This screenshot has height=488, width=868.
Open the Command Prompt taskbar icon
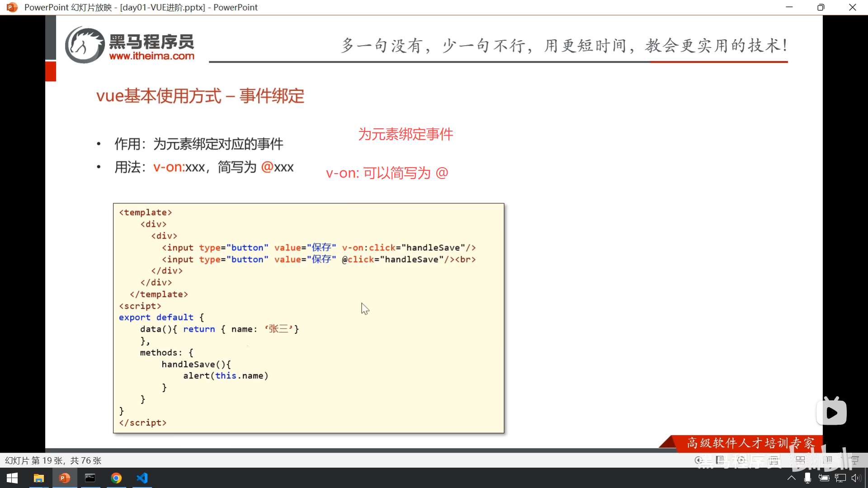[90, 478]
